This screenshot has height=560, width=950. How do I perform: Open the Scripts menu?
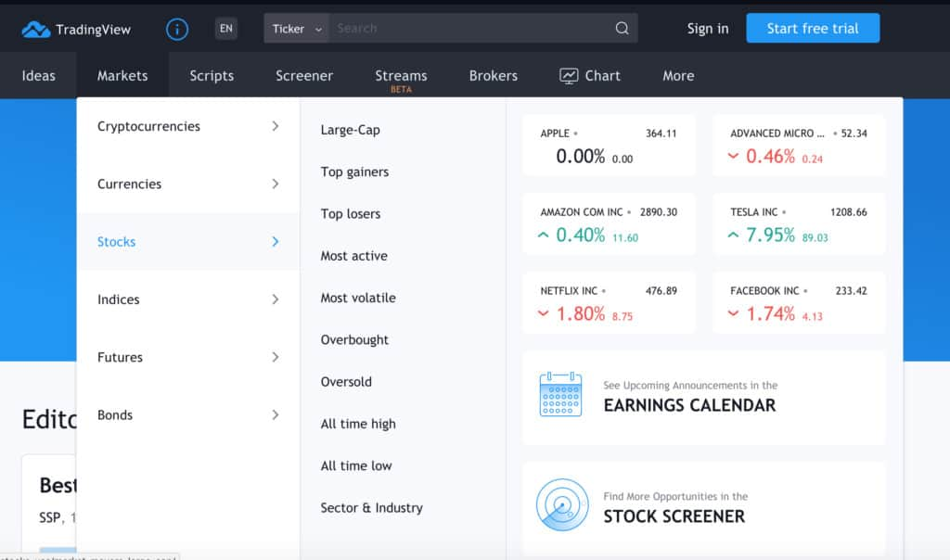point(212,76)
